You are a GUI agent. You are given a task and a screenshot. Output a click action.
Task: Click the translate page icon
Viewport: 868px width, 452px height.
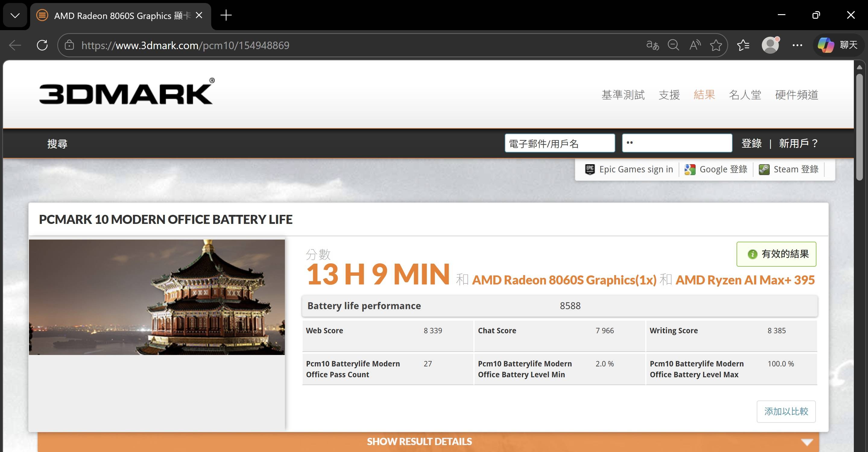tap(652, 45)
